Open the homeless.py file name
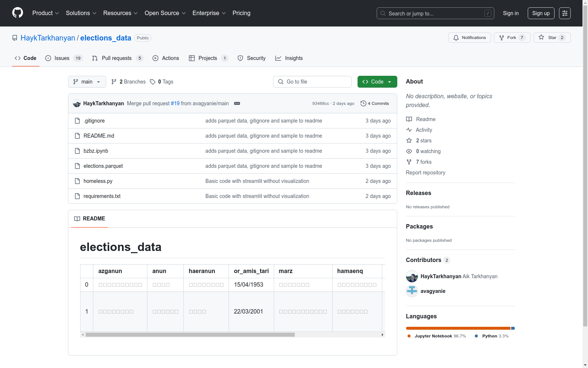The width and height of the screenshot is (588, 368). (x=98, y=181)
